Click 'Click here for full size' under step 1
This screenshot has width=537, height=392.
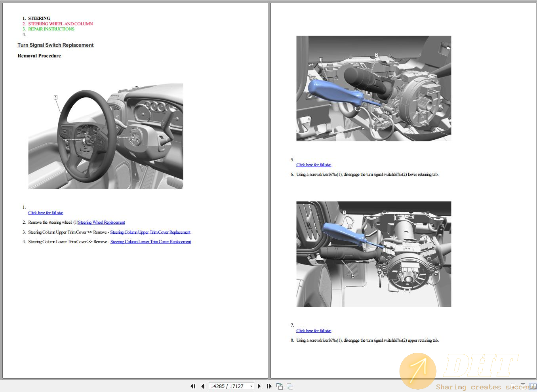coord(46,213)
